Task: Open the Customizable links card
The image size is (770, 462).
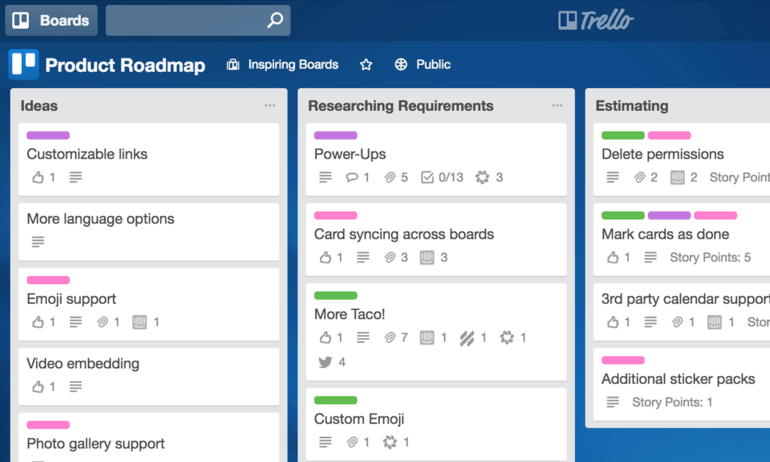Action: coord(149,160)
